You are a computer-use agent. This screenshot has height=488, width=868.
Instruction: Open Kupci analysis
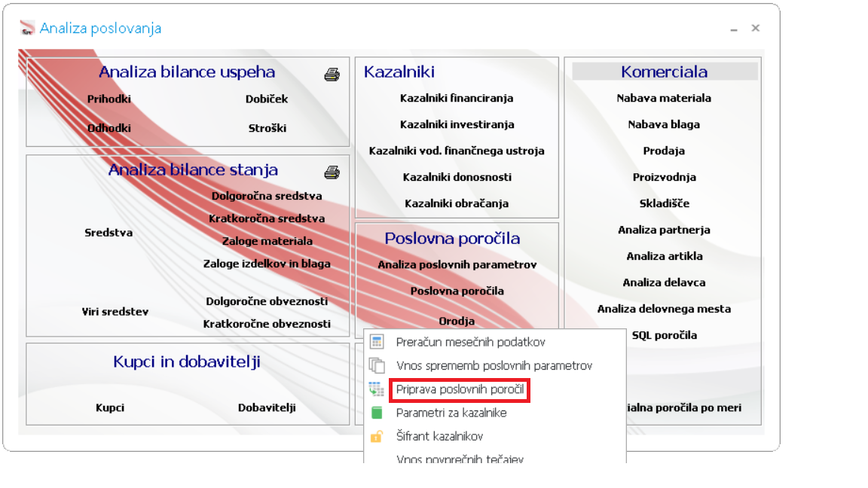coord(109,407)
